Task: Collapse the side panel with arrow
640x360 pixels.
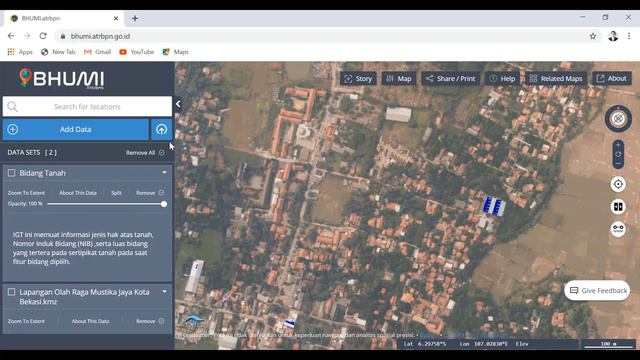Action: tap(178, 104)
